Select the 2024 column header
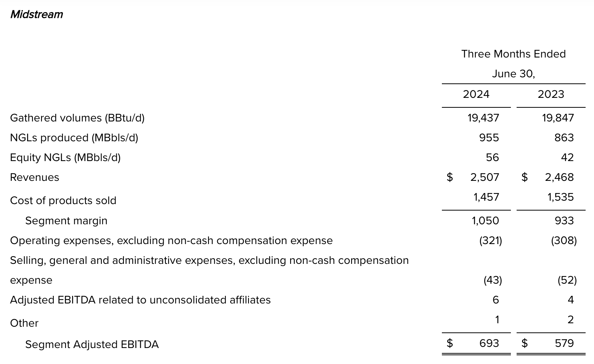594x364 pixels. click(x=476, y=94)
